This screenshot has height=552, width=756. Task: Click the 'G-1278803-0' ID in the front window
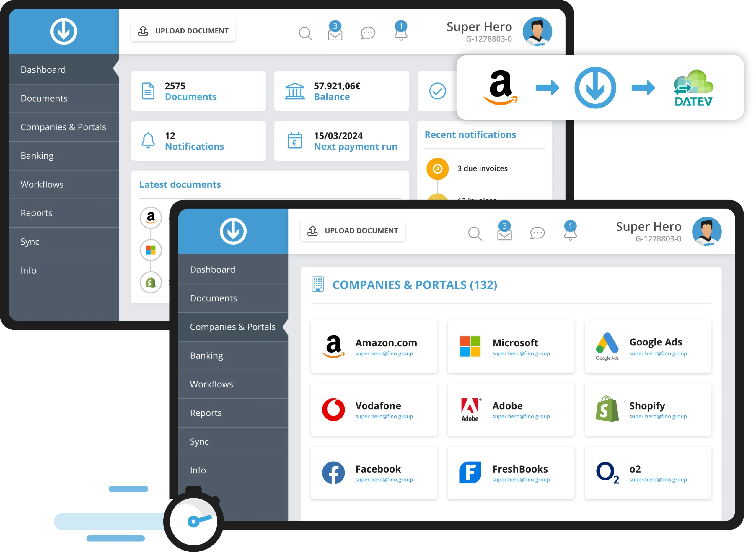[x=658, y=238]
